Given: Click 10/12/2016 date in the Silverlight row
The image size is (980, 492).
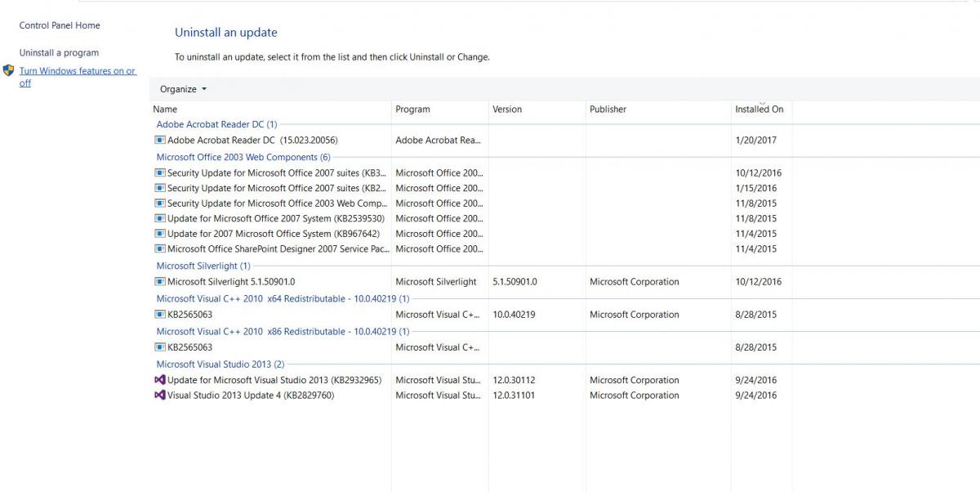Looking at the screenshot, I should click(x=759, y=282).
